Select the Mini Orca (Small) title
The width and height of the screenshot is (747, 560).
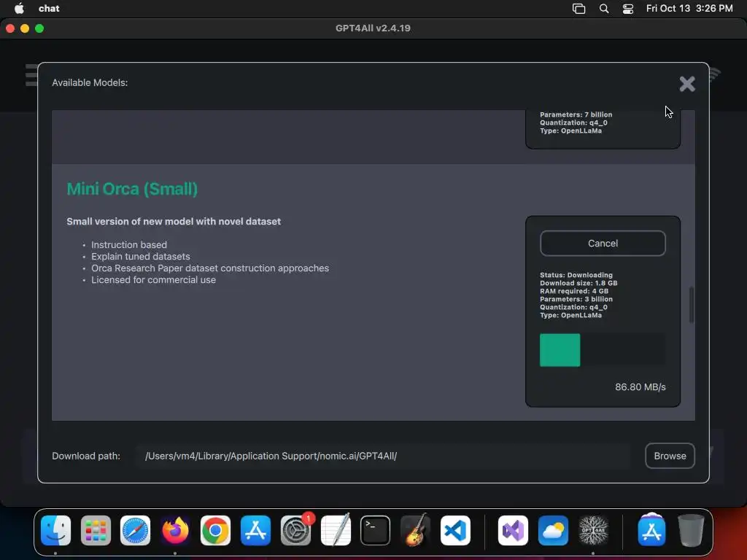pos(132,189)
